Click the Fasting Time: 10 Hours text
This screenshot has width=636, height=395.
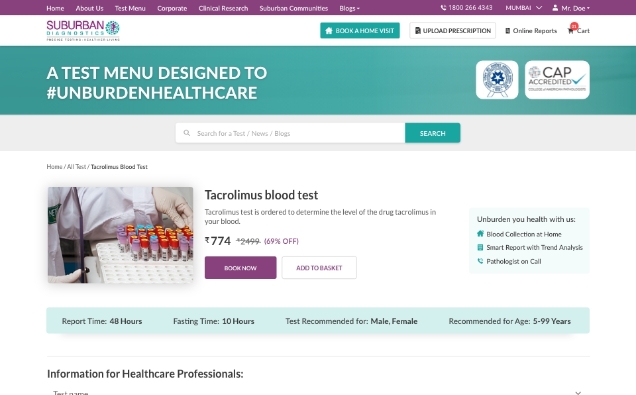[x=214, y=321]
